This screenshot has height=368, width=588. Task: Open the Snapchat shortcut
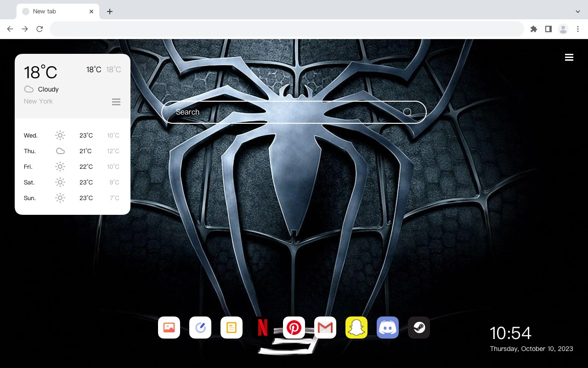pos(356,328)
